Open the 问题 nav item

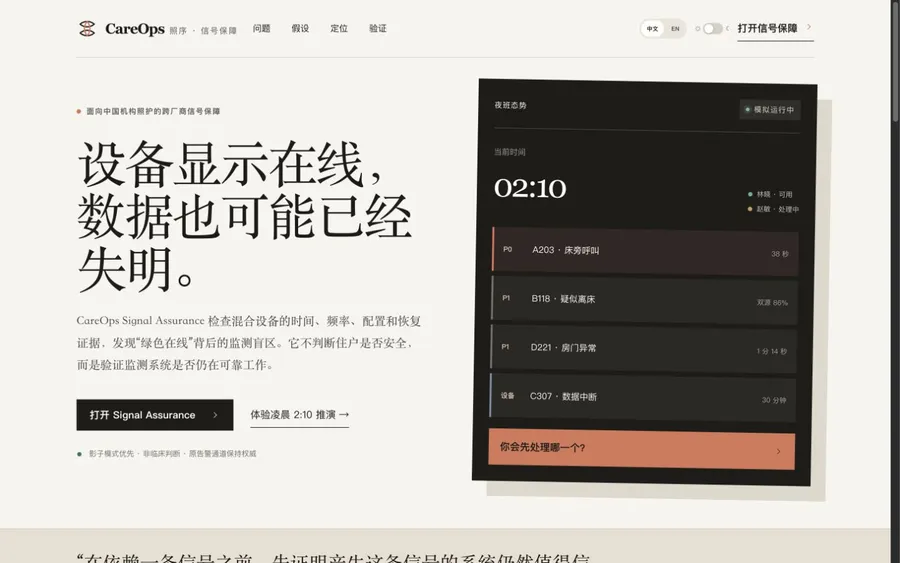(x=262, y=28)
